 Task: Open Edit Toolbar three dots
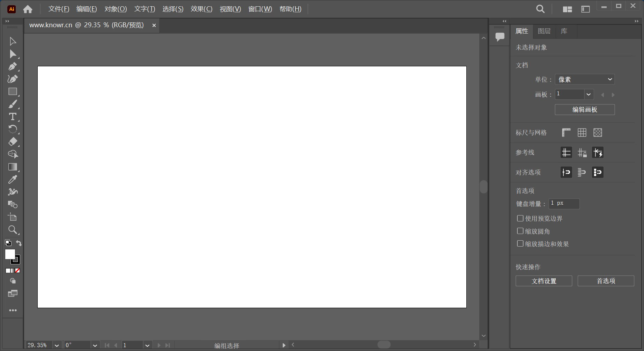[x=13, y=310]
